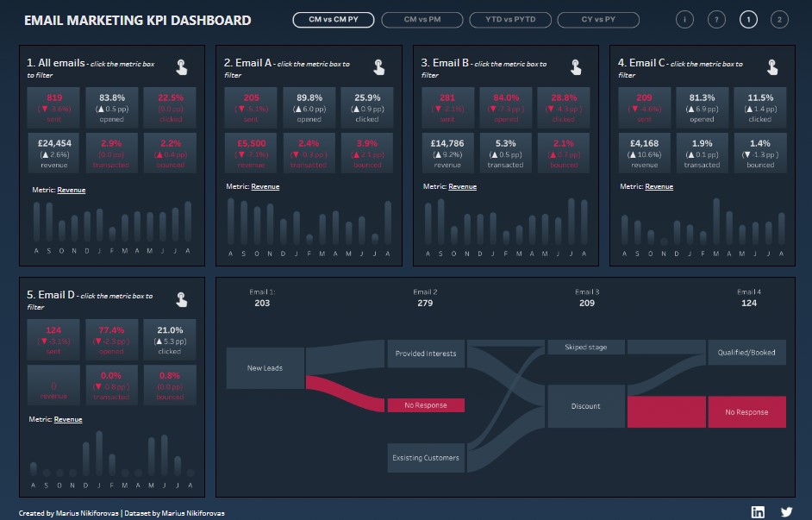Filter All emails by £24,454 revenue box

[x=53, y=153]
